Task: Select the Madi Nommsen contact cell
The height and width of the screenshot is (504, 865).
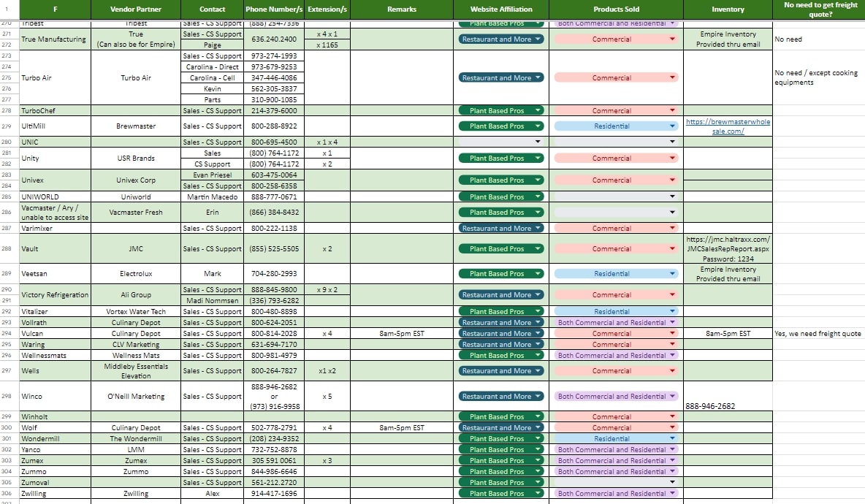Action: [213, 300]
